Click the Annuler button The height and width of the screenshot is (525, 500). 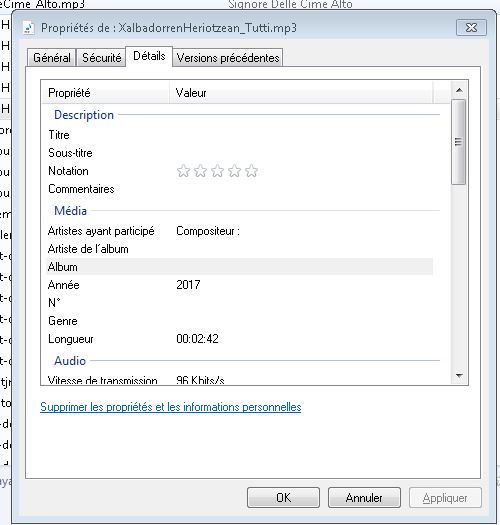[x=364, y=498]
